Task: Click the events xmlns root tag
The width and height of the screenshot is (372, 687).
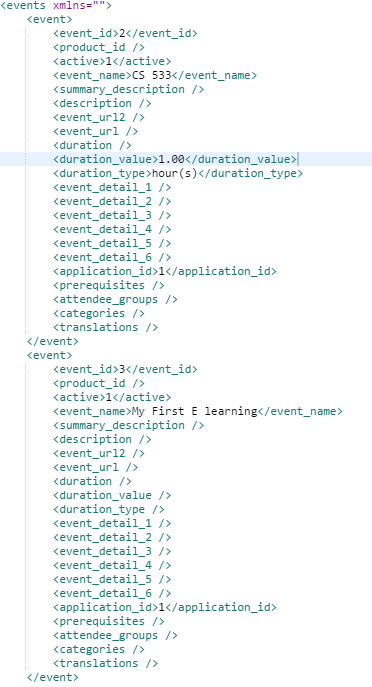Action: [56, 6]
